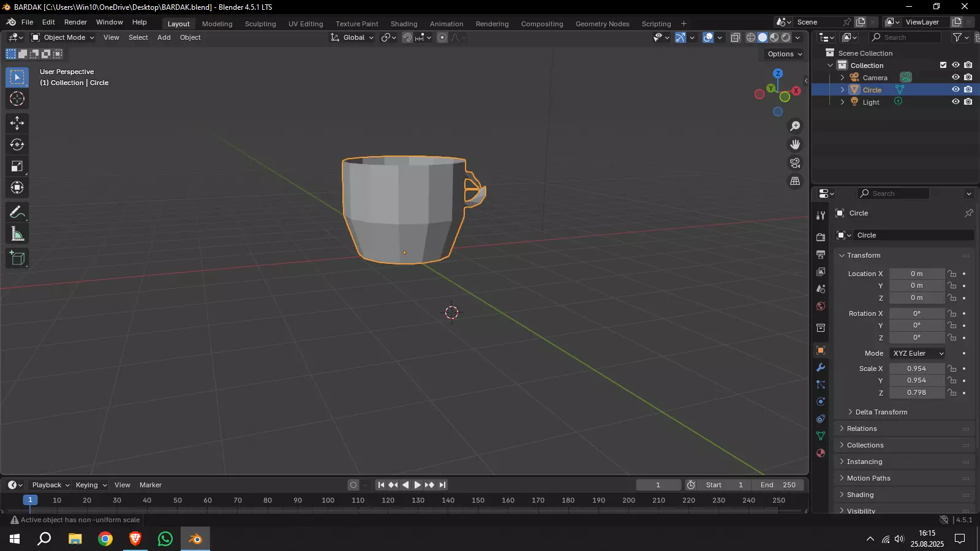Toggle snapping magnet icon
The image size is (980, 551).
coord(407,37)
